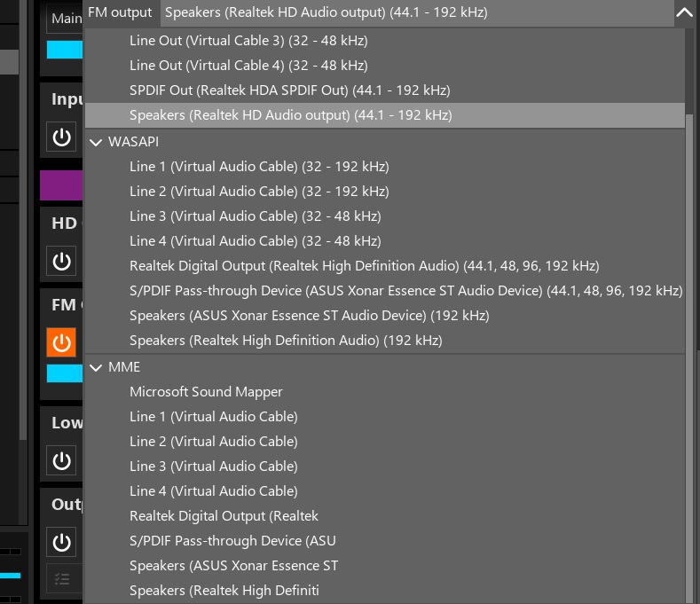
Task: Choose SPDIF Out (Realtek HDA SPDIF Out)
Action: [x=385, y=90]
